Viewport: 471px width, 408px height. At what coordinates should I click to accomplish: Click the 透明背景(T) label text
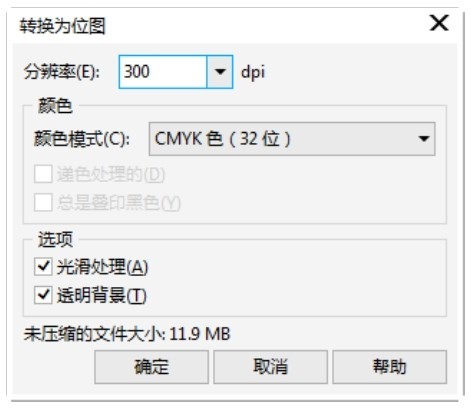[102, 296]
